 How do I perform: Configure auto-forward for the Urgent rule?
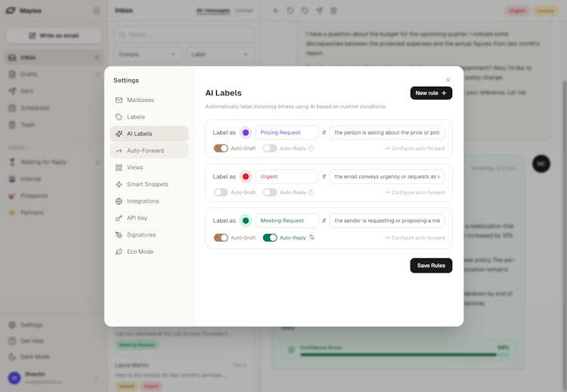pyautogui.click(x=414, y=192)
